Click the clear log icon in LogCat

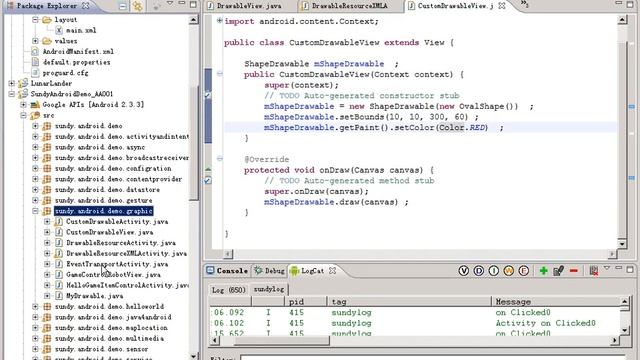(594, 271)
